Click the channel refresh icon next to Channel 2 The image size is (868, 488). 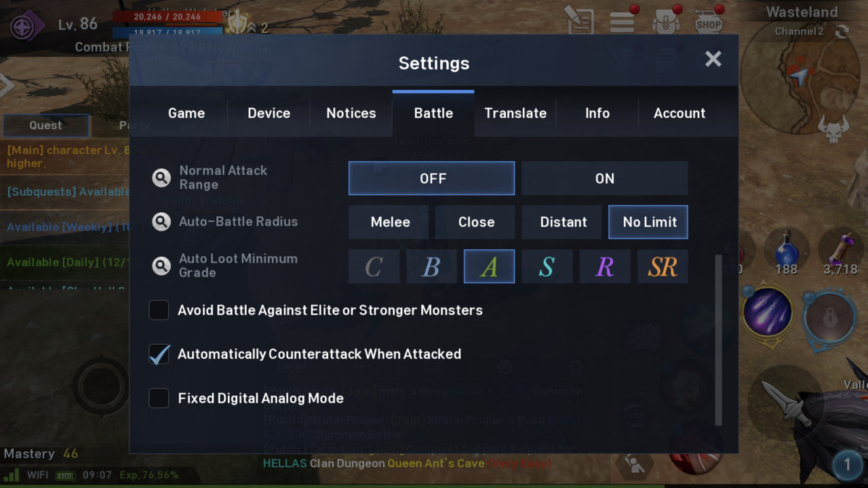pos(842,32)
